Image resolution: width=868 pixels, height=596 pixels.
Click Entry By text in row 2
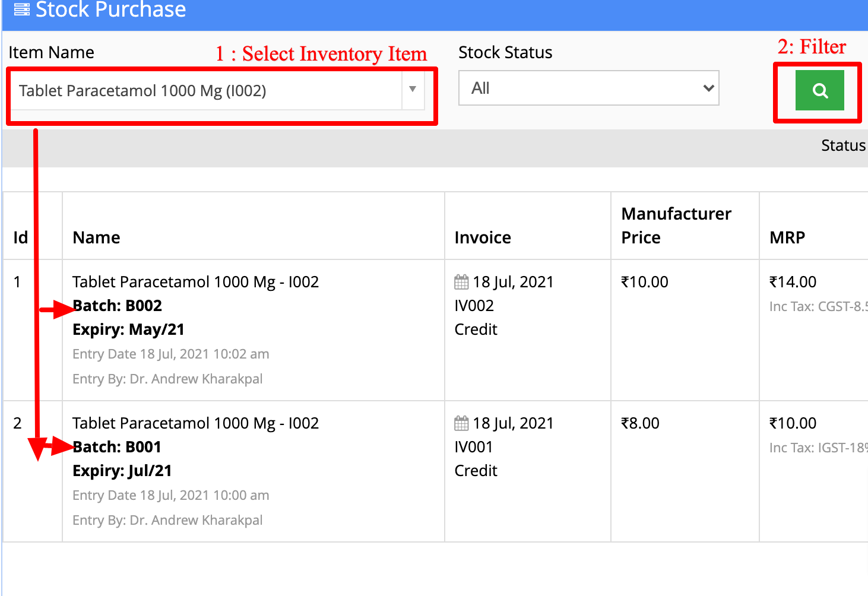pos(167,520)
